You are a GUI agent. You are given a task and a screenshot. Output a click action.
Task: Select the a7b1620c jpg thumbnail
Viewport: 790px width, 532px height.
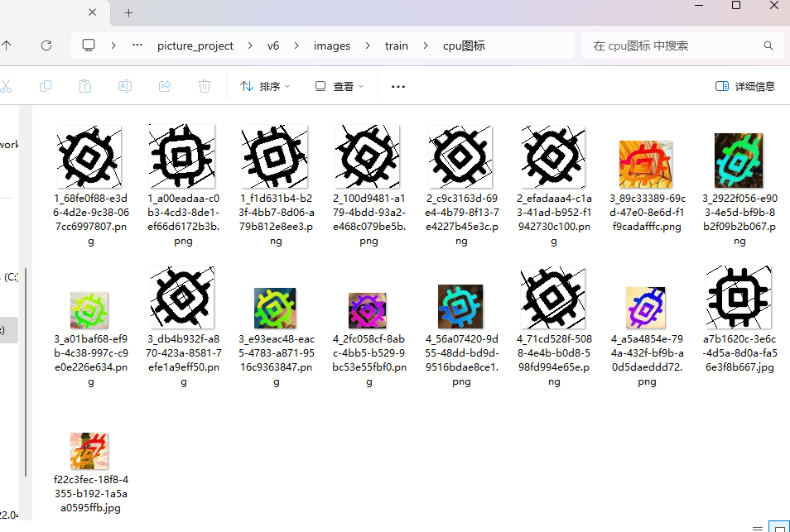point(739,298)
